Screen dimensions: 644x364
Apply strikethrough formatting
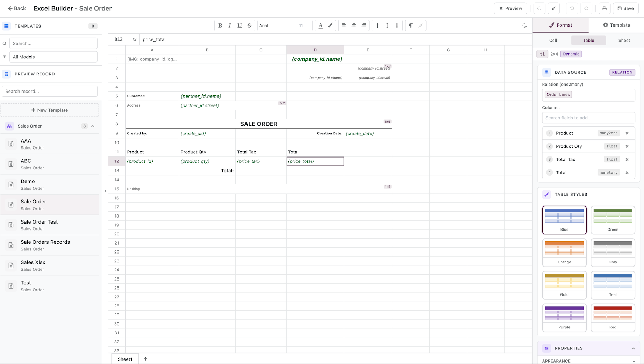pyautogui.click(x=249, y=25)
